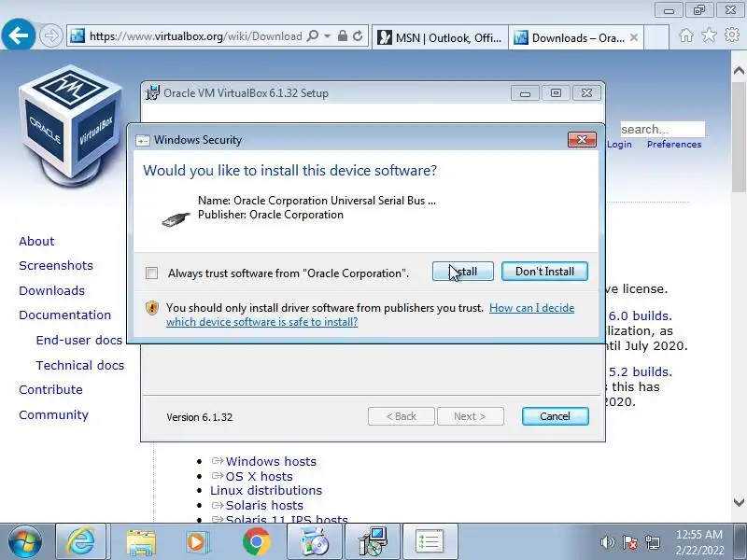Click the Don't Install button

(544, 272)
